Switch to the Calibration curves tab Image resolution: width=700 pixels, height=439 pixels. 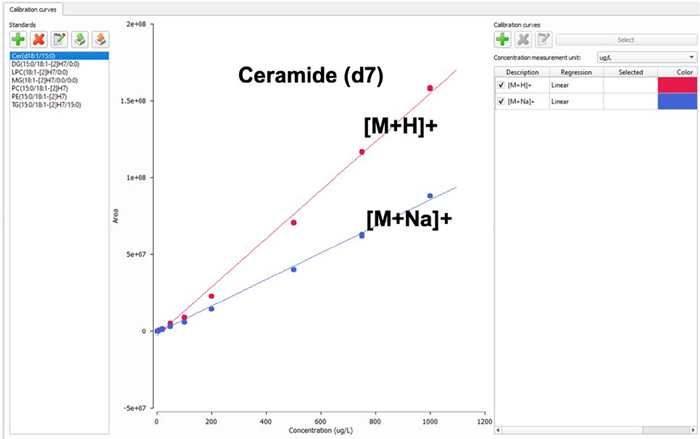point(32,8)
